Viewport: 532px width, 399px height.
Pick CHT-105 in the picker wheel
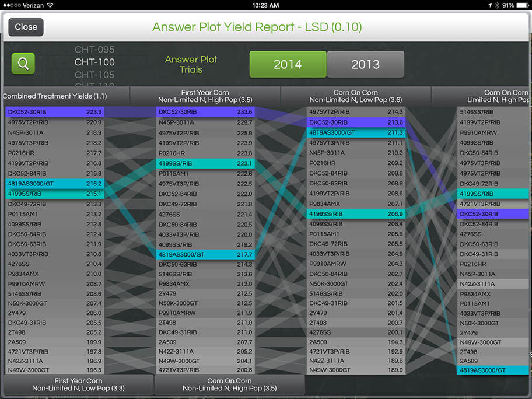click(94, 75)
